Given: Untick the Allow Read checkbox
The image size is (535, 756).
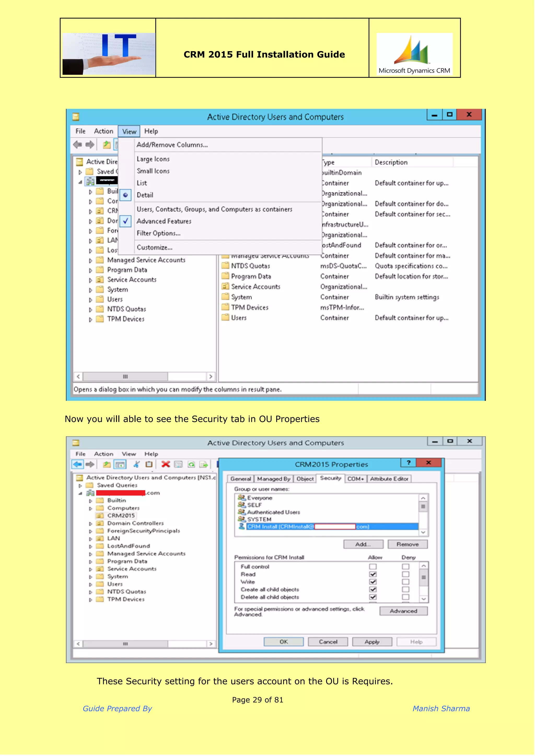Looking at the screenshot, I should (x=373, y=574).
